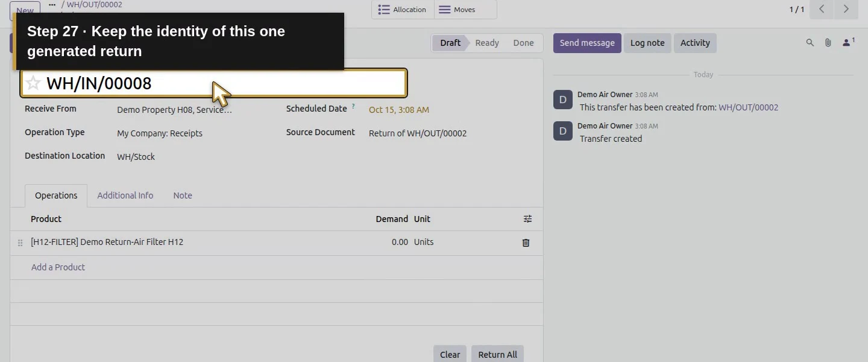Open column options in product table

tap(527, 219)
